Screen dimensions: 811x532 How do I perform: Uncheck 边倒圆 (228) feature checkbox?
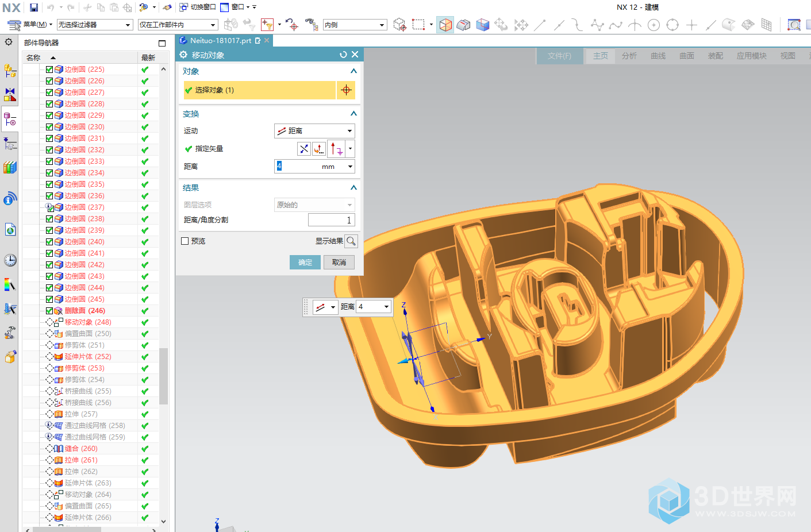pyautogui.click(x=49, y=104)
